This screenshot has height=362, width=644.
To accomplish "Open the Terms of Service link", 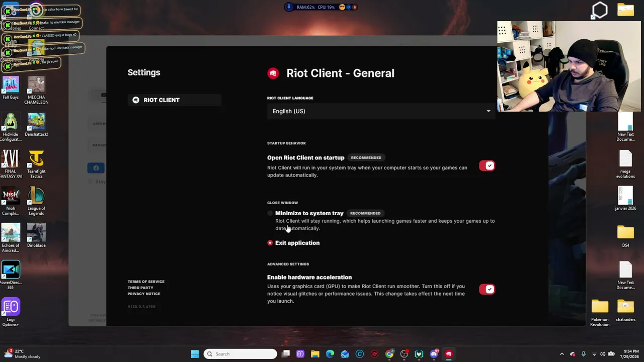I will pyautogui.click(x=146, y=282).
